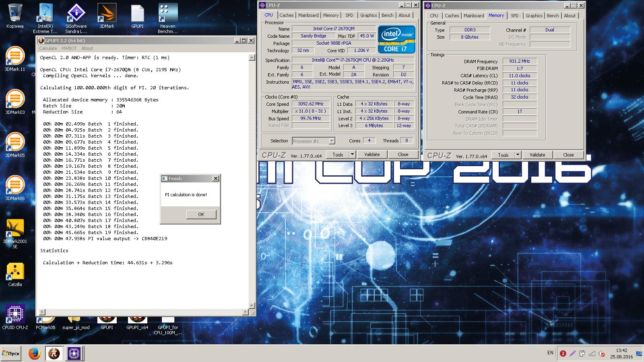The image size is (644, 362).
Task: Click OK in the Finish dialog
Action: 201,214
